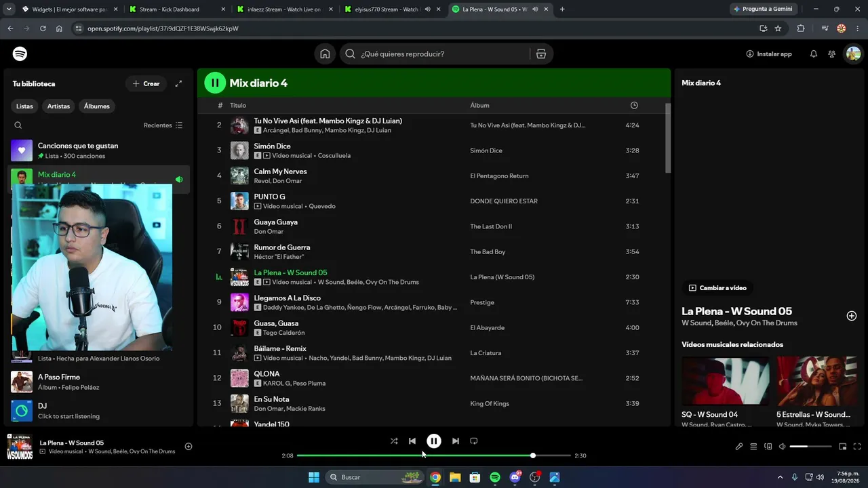Screen dimensions: 868x488
Task: Filter the library by Artistas
Action: [58, 106]
